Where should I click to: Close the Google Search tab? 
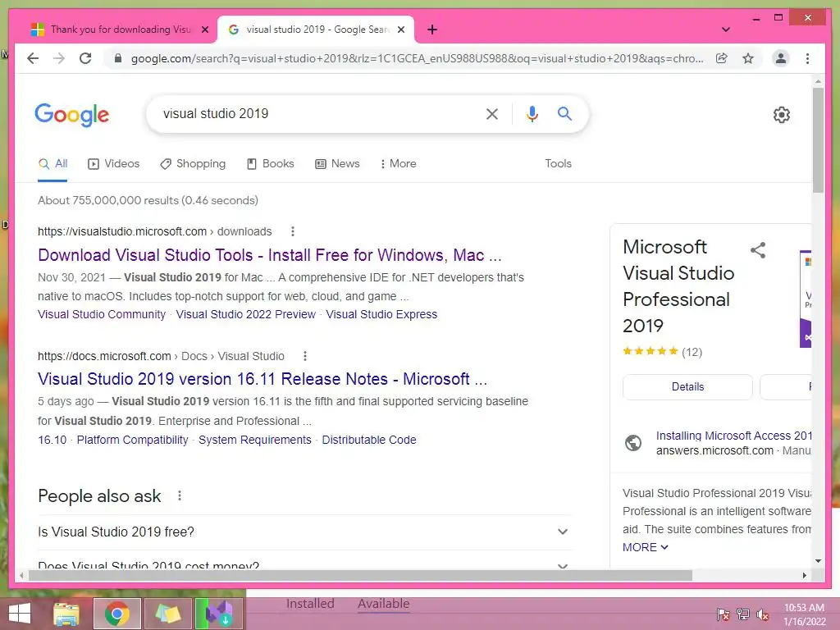point(400,30)
